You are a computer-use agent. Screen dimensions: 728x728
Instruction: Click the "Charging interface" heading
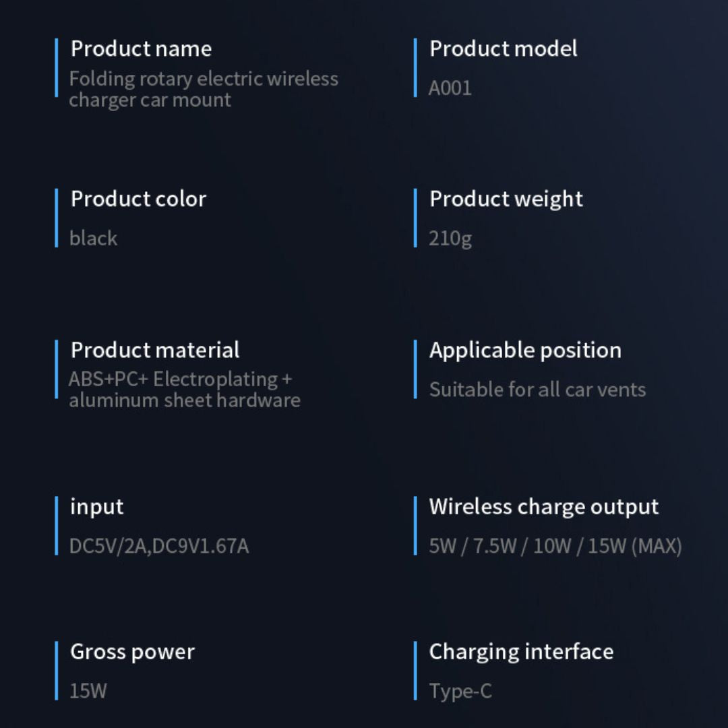[x=521, y=651]
